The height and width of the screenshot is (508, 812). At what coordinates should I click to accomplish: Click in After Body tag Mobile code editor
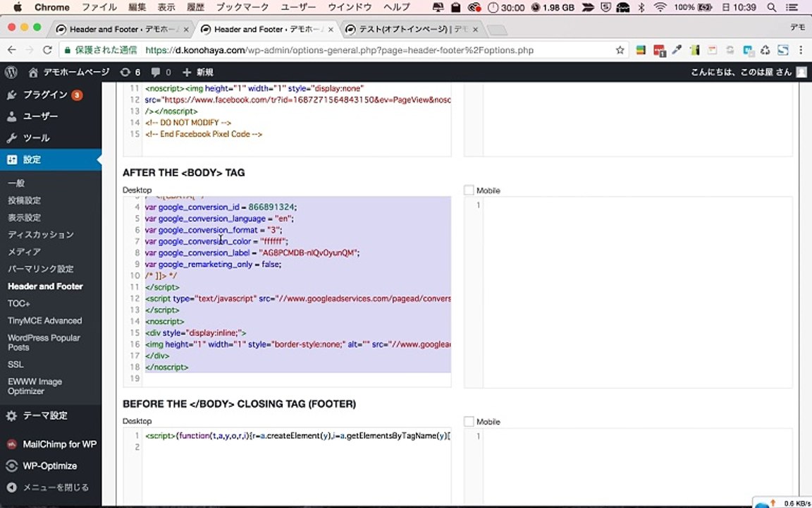point(628,292)
